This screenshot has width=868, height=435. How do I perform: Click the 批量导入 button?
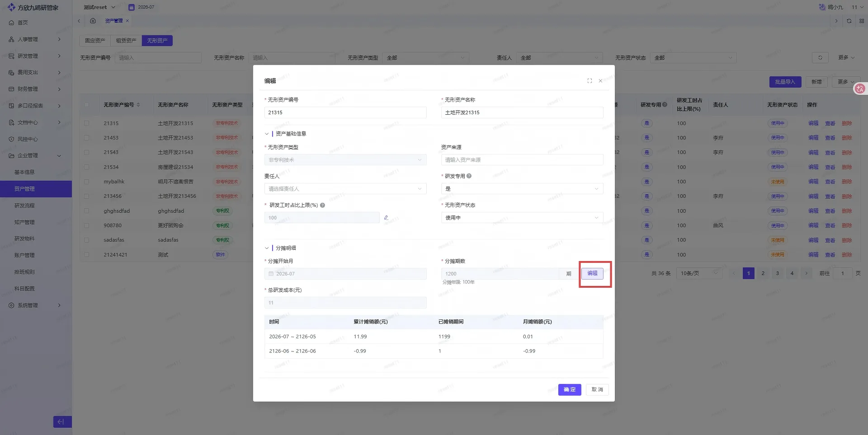pyautogui.click(x=785, y=82)
